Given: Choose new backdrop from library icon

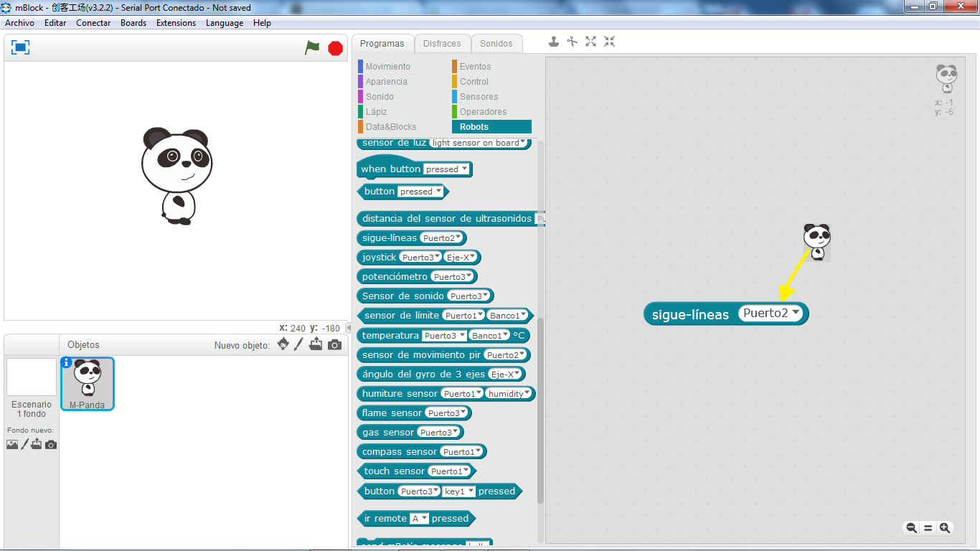Looking at the screenshot, I should [12, 444].
